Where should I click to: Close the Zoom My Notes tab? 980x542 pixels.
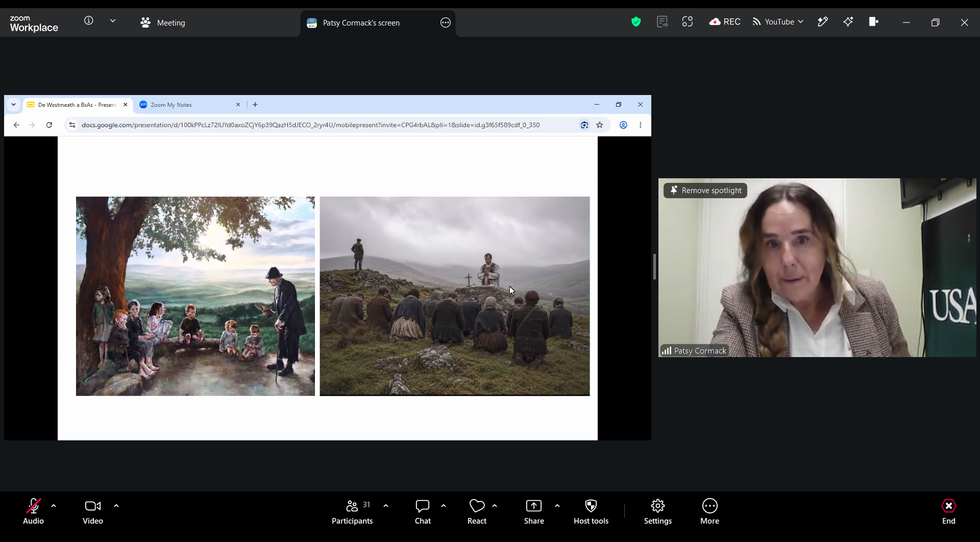pos(238,105)
